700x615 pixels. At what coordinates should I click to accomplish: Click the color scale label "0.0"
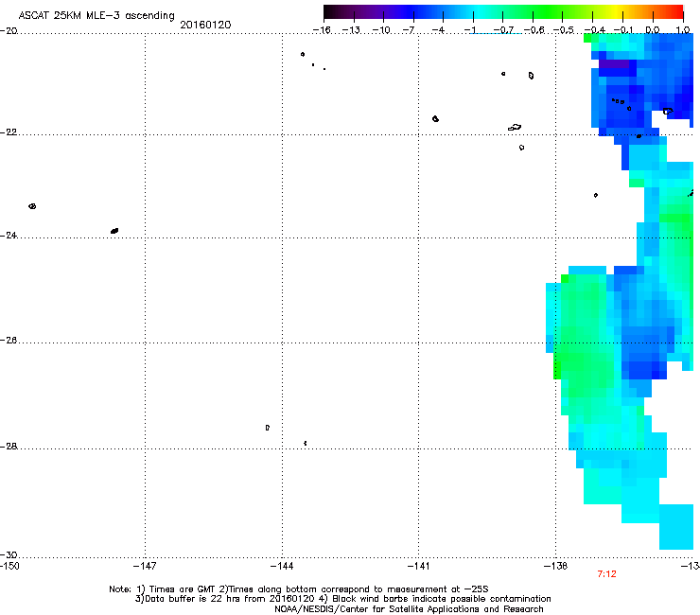coord(653,30)
